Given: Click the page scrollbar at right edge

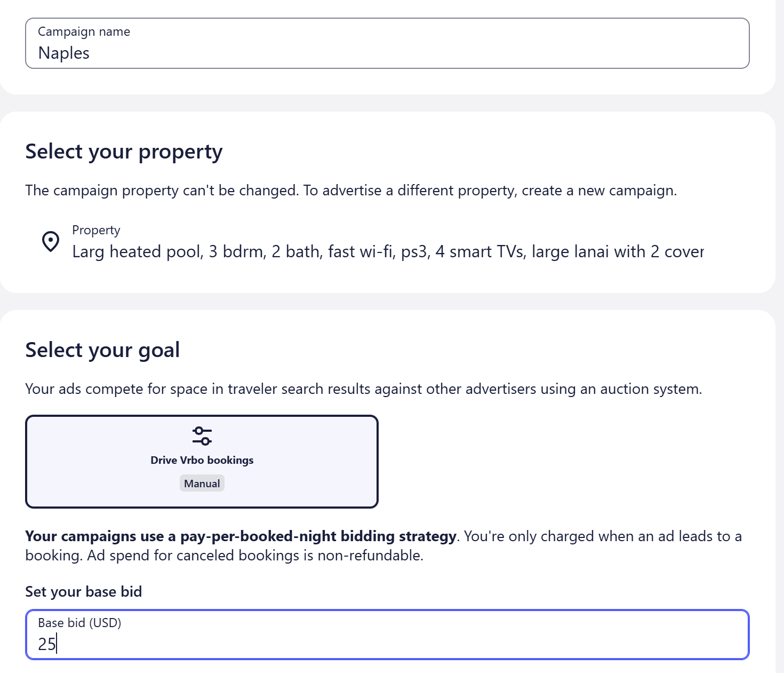Looking at the screenshot, I should coord(780,336).
